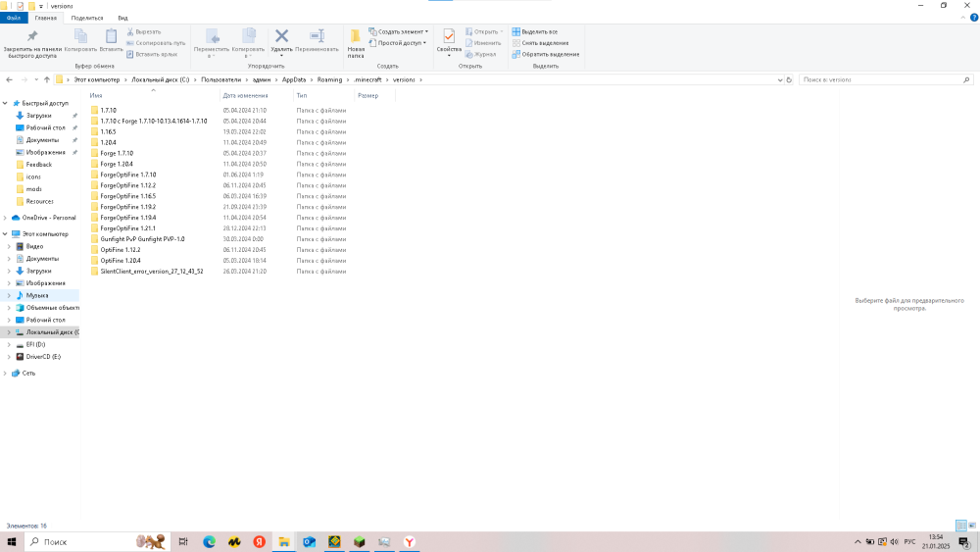Expand the Network (Сеть) node

point(5,374)
